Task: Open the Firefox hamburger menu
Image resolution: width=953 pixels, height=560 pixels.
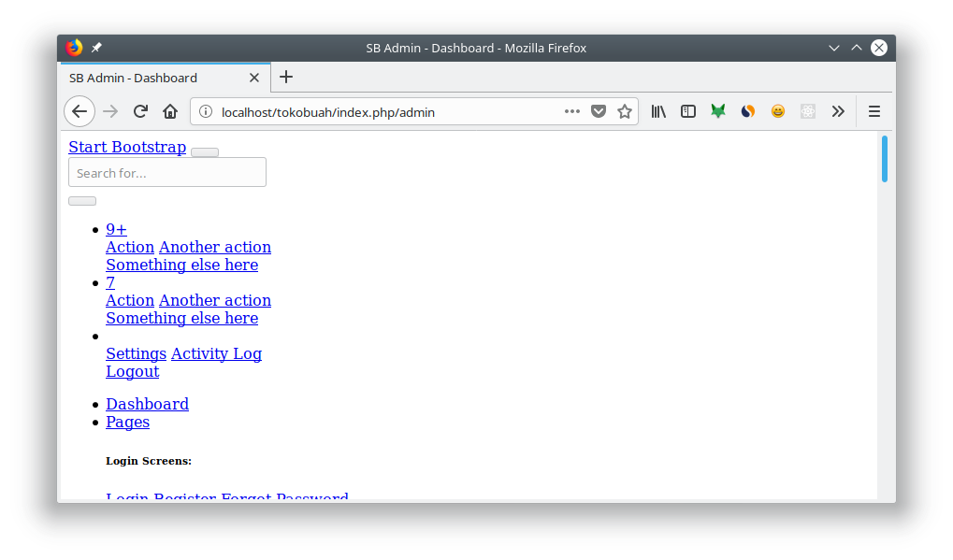Action: pyautogui.click(x=873, y=111)
